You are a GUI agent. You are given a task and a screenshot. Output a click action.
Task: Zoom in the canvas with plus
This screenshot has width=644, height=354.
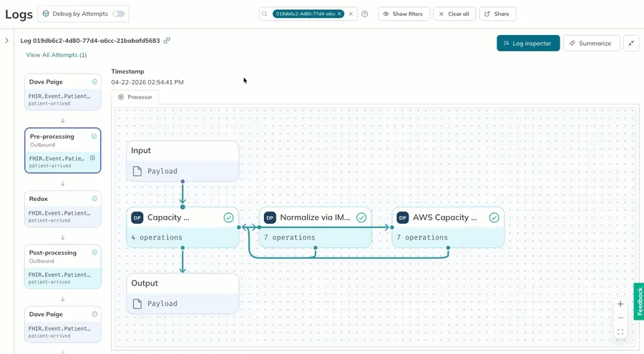coord(620,304)
